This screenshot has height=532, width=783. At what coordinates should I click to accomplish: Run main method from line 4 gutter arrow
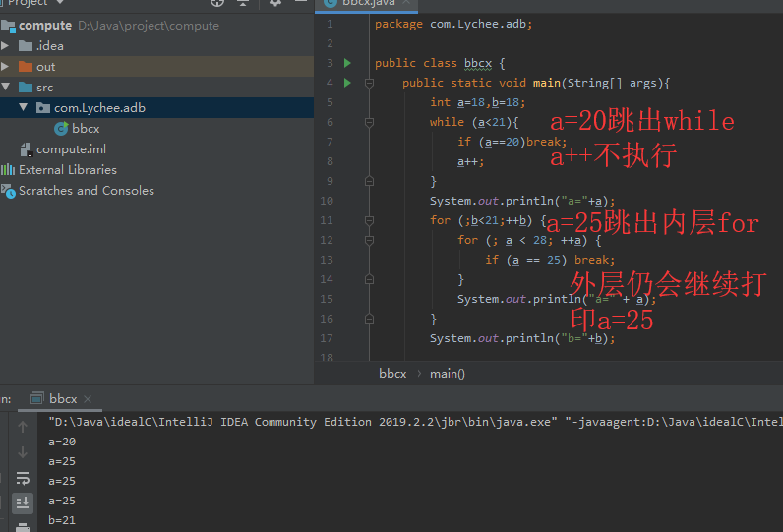(347, 83)
